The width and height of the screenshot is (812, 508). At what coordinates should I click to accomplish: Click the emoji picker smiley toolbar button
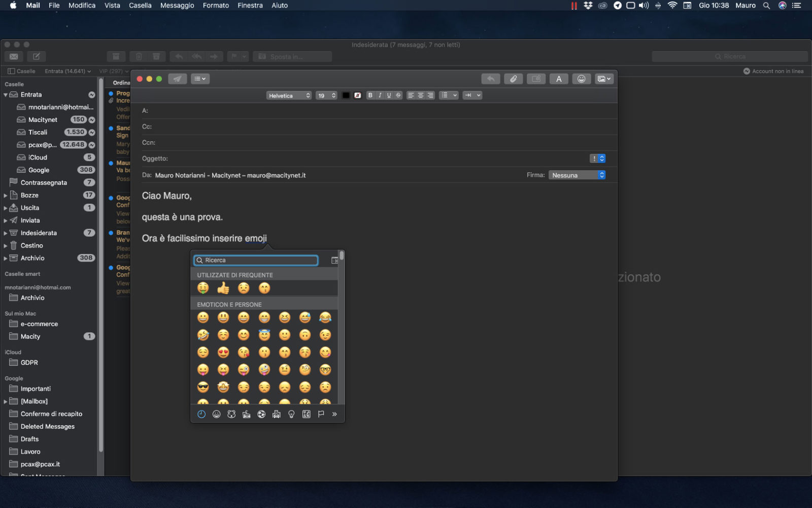[x=581, y=79]
